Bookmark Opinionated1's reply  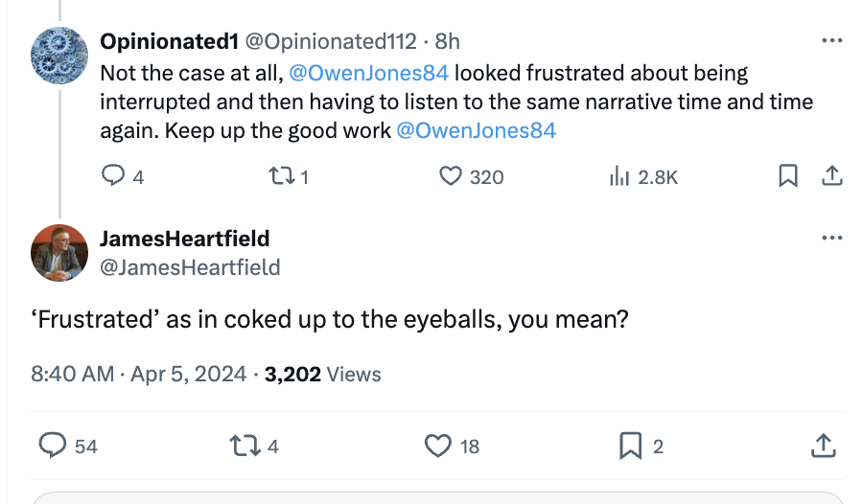click(788, 176)
